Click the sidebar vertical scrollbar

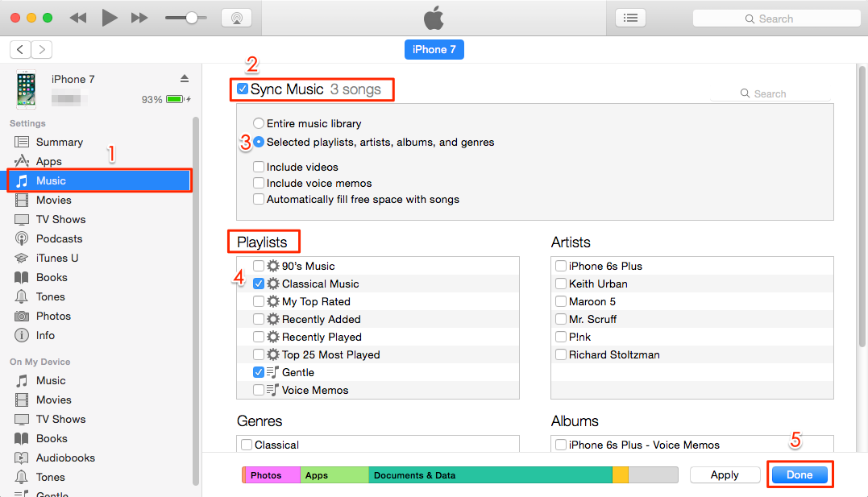[195, 301]
